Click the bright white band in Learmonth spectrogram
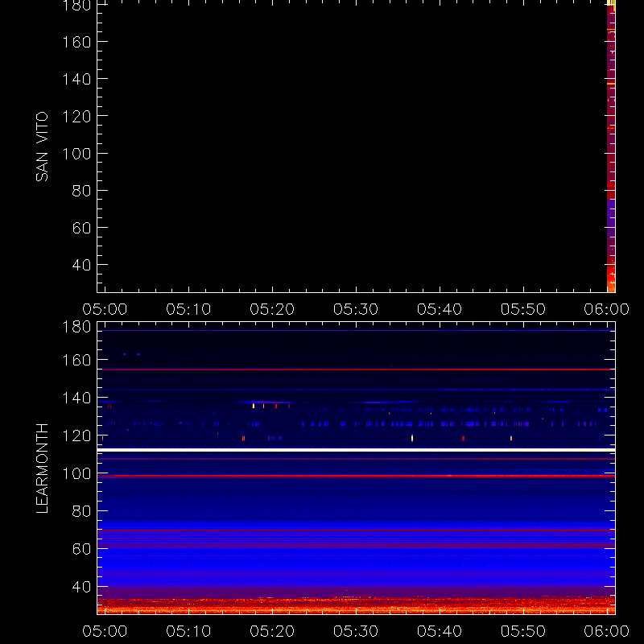This screenshot has width=644, height=644. pos(356,450)
